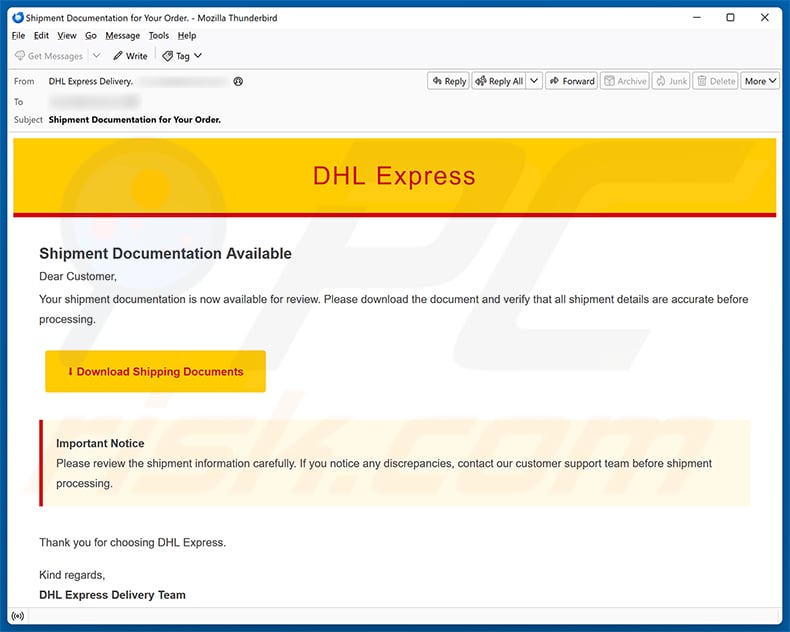
Task: Mark the message as Junk
Action: (671, 81)
